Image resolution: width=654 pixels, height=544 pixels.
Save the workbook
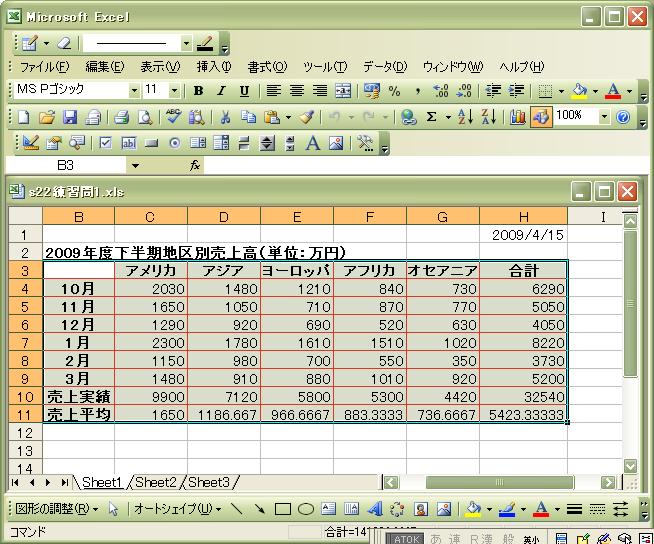(x=70, y=117)
